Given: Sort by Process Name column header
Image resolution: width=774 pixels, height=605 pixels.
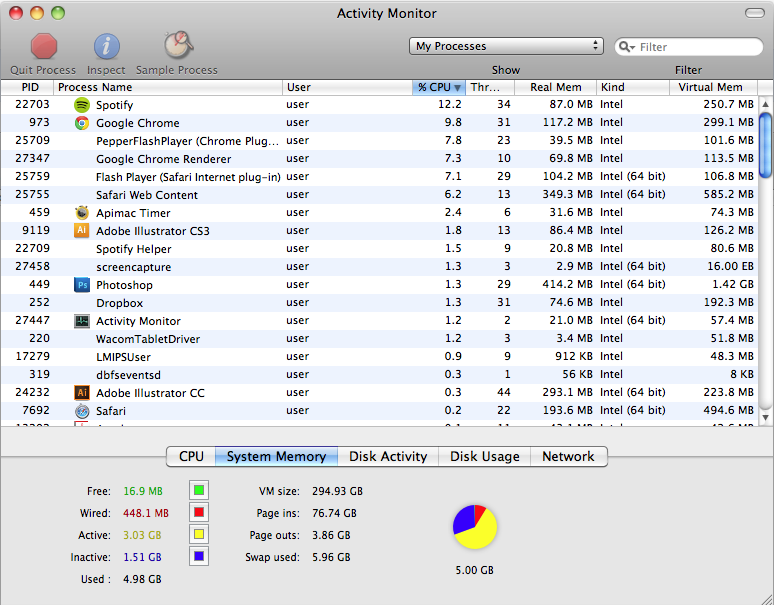Looking at the screenshot, I should point(168,87).
